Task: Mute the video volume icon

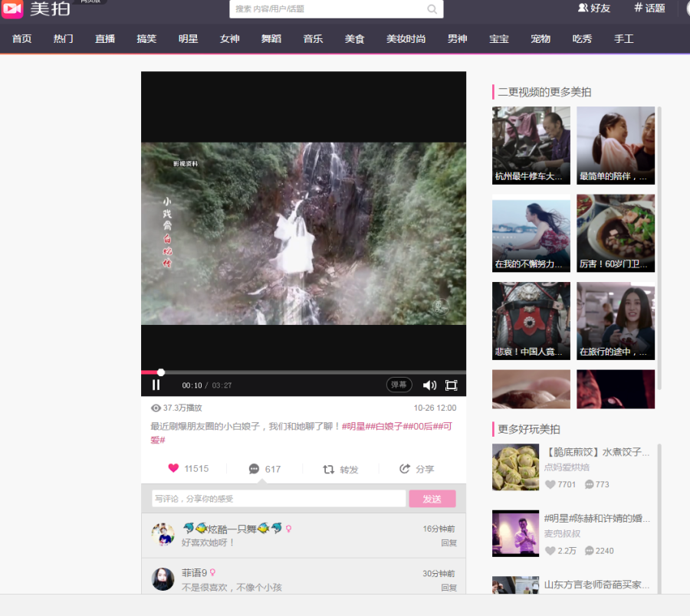Action: coord(429,385)
